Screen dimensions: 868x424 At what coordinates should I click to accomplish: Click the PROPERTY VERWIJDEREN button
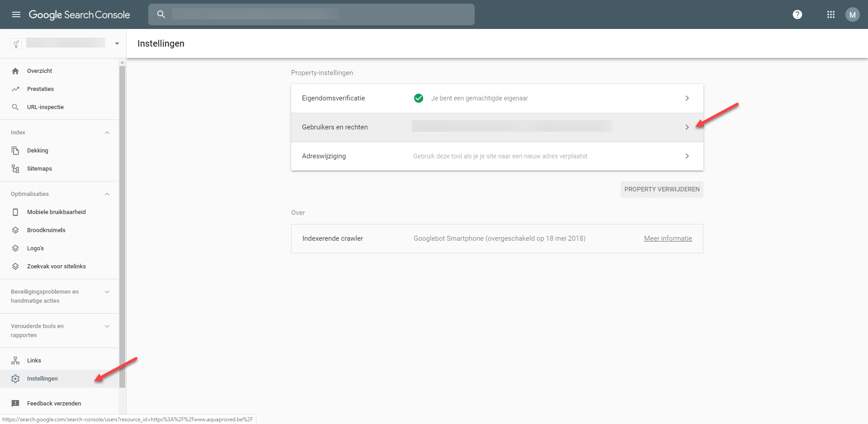(662, 189)
